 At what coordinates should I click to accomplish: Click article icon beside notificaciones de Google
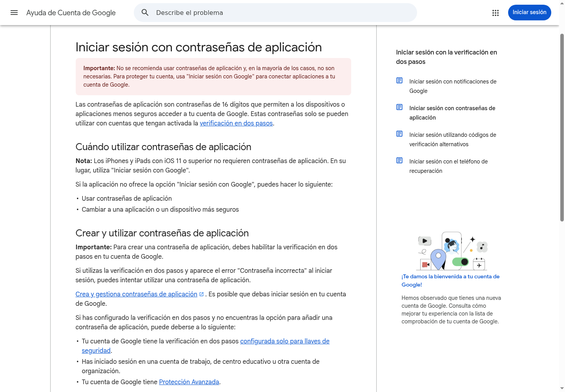399,81
